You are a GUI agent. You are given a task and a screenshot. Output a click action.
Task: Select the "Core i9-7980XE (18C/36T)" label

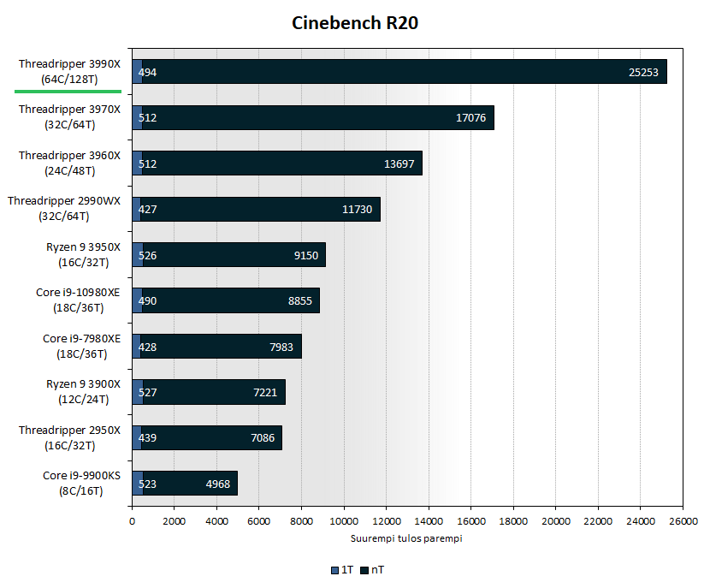coord(81,346)
